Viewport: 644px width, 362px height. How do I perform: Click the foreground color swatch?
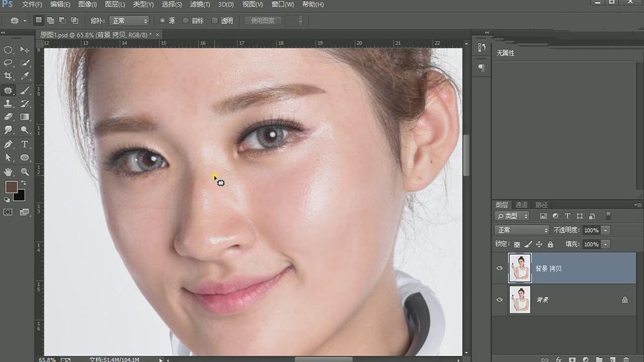(11, 187)
